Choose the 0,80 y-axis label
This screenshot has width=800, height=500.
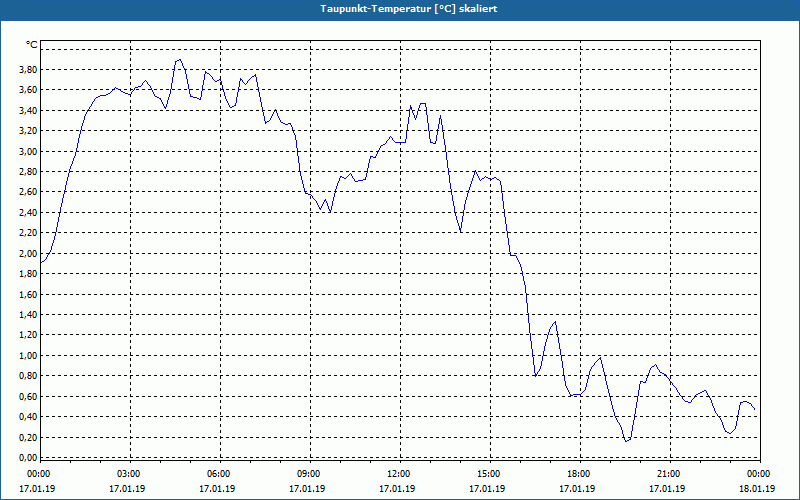pyautogui.click(x=29, y=376)
